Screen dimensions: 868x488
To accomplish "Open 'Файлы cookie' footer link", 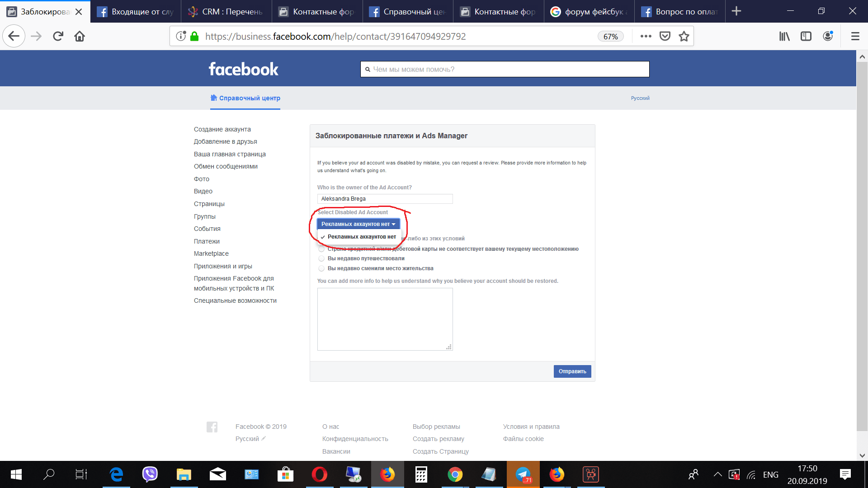I will (x=524, y=439).
